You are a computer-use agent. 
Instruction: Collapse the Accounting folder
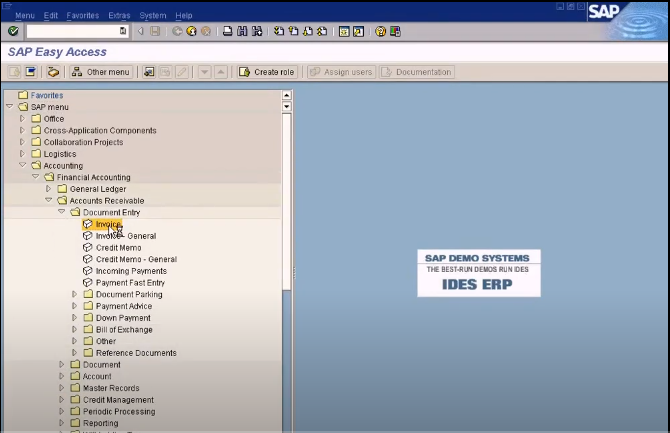click(23, 165)
